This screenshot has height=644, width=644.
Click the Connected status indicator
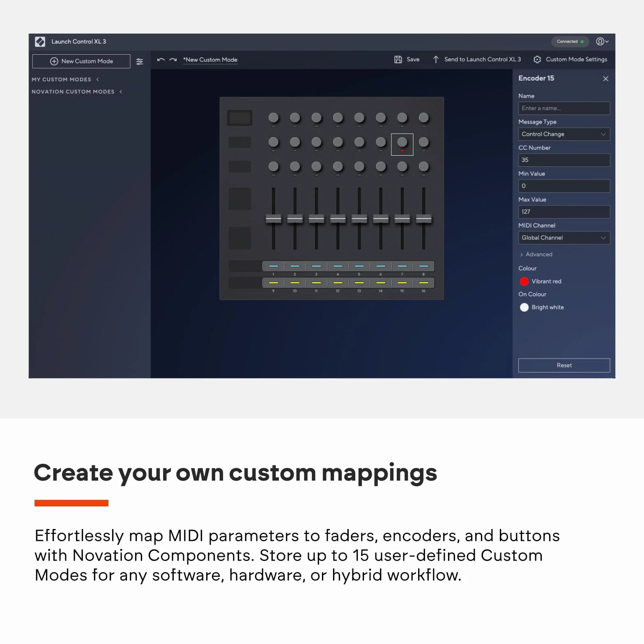[x=570, y=41]
